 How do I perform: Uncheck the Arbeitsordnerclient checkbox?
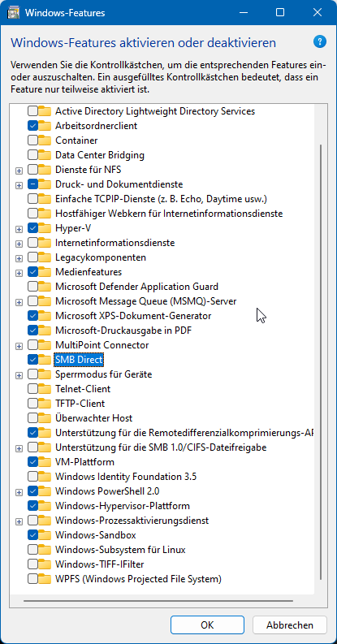pyautogui.click(x=32, y=126)
